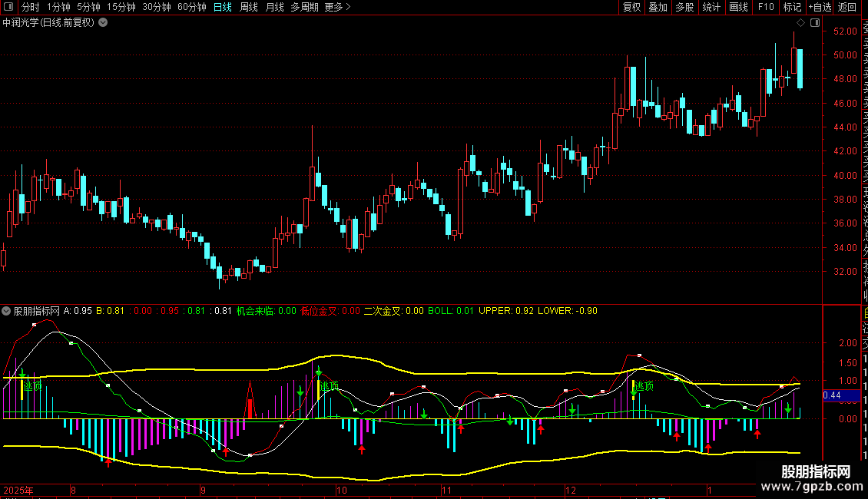Select the 30分钟 period tab

[157, 7]
